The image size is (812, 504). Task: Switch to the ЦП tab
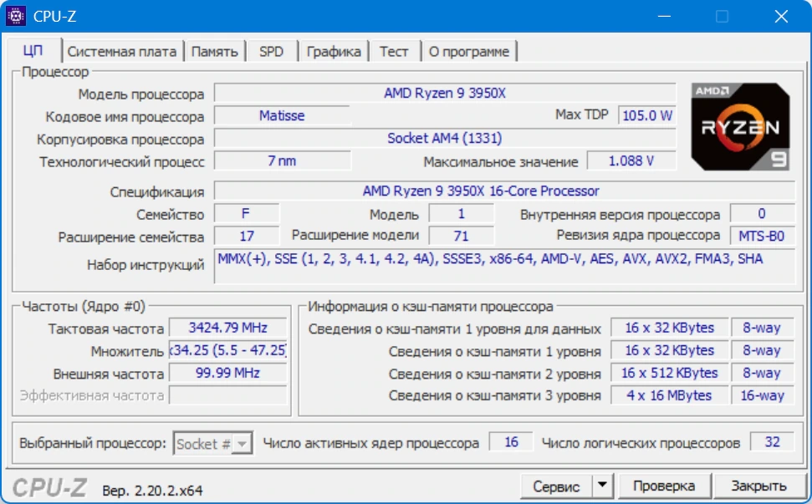click(x=33, y=51)
